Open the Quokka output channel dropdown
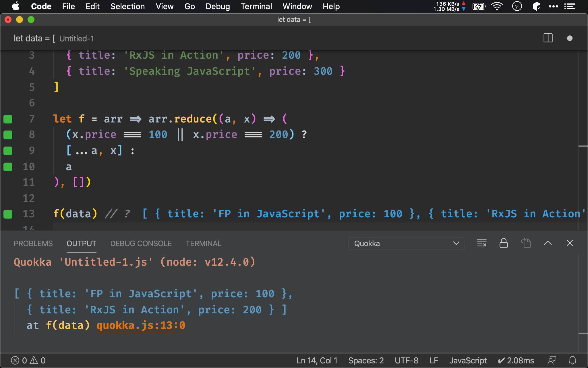Screen dimensions: 588x368 coord(406,244)
